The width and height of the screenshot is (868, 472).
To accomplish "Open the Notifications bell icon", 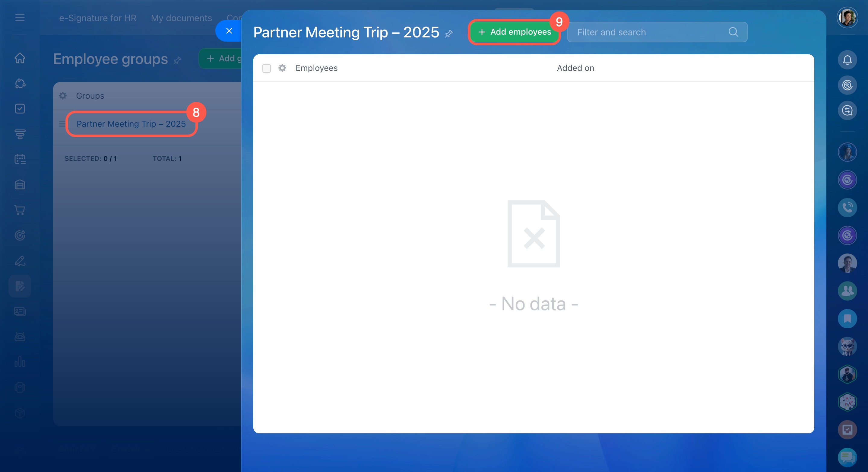I will pos(847,60).
